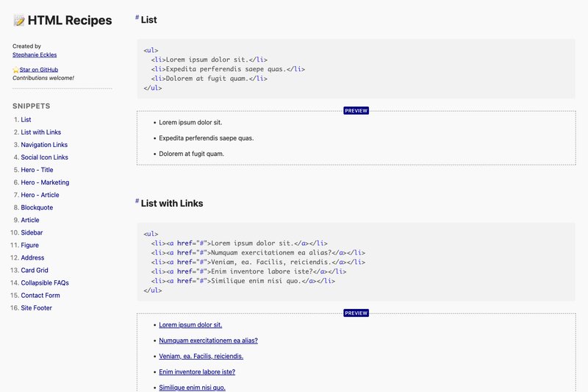
Task: Click code line with Similique enim nisi quo anchor
Action: [x=243, y=281]
